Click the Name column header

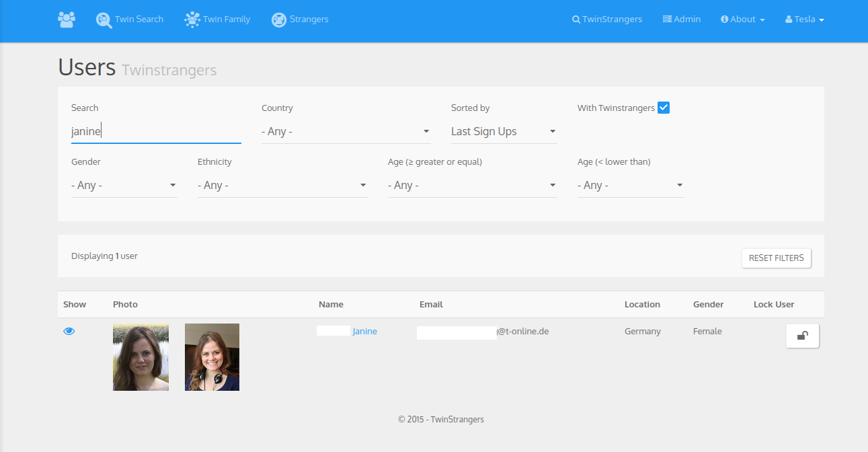[331, 305]
